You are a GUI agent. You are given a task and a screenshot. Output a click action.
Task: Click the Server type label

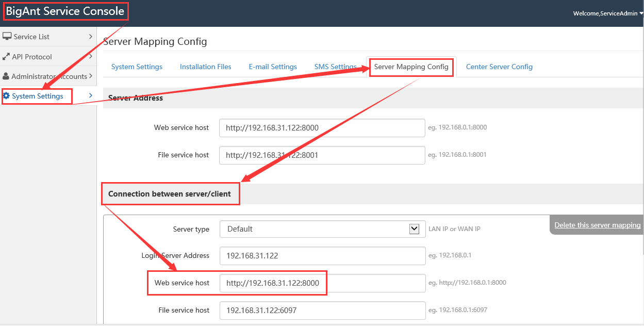click(191, 229)
